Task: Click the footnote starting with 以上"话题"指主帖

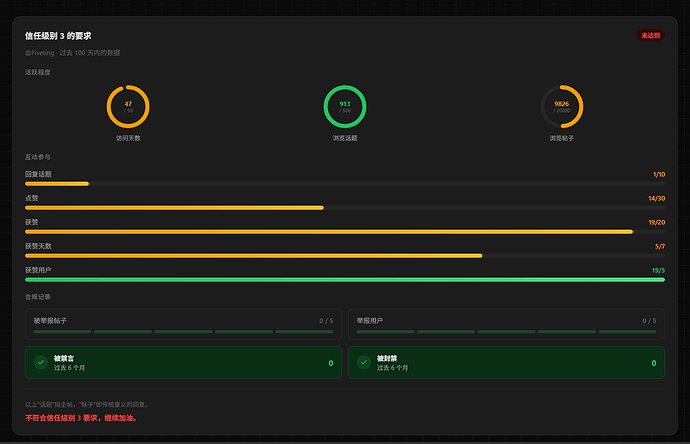Action: coord(88,404)
